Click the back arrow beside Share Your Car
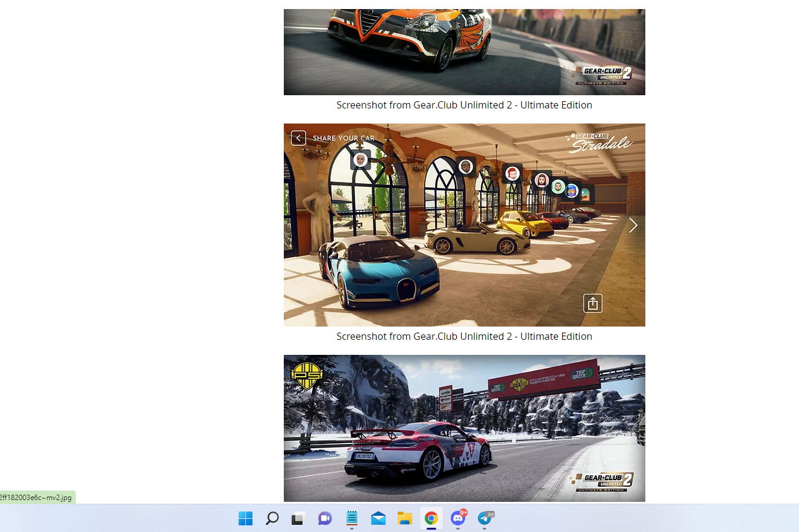Image resolution: width=799 pixels, height=532 pixels. [298, 138]
